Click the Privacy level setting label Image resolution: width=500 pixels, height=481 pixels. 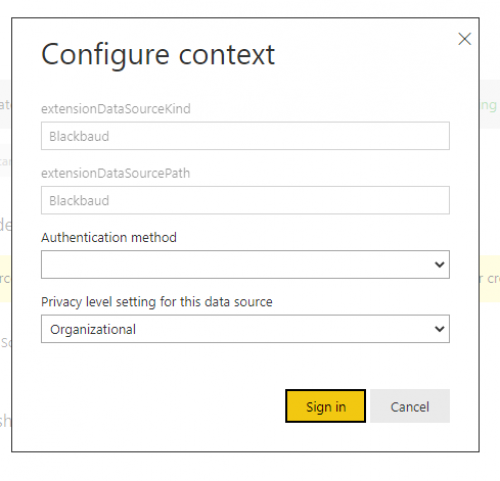[157, 302]
